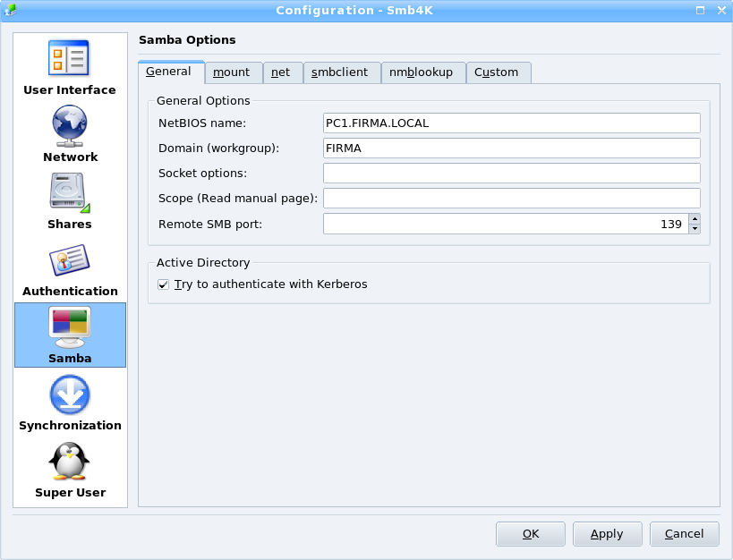Image resolution: width=733 pixels, height=560 pixels.
Task: Open the Super User settings page
Action: pyautogui.click(x=70, y=470)
